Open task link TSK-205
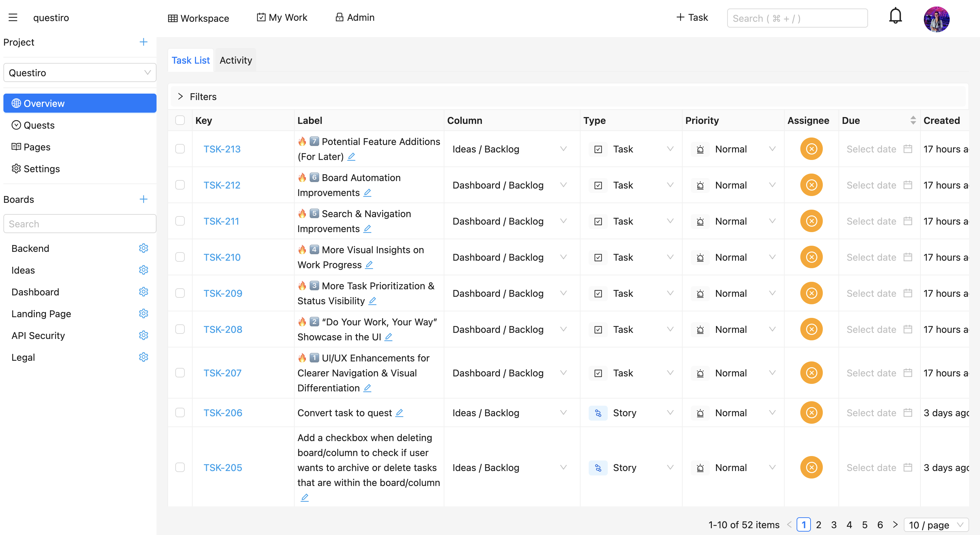 click(223, 467)
